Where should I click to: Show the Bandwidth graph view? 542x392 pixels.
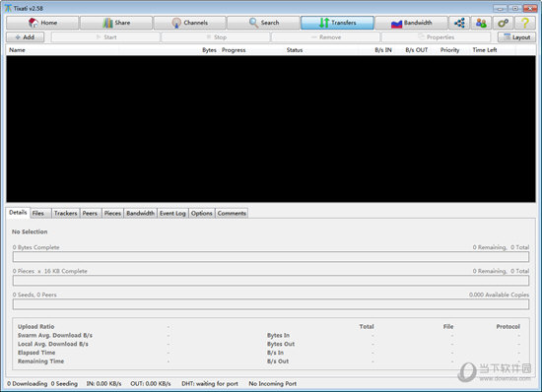(x=411, y=23)
